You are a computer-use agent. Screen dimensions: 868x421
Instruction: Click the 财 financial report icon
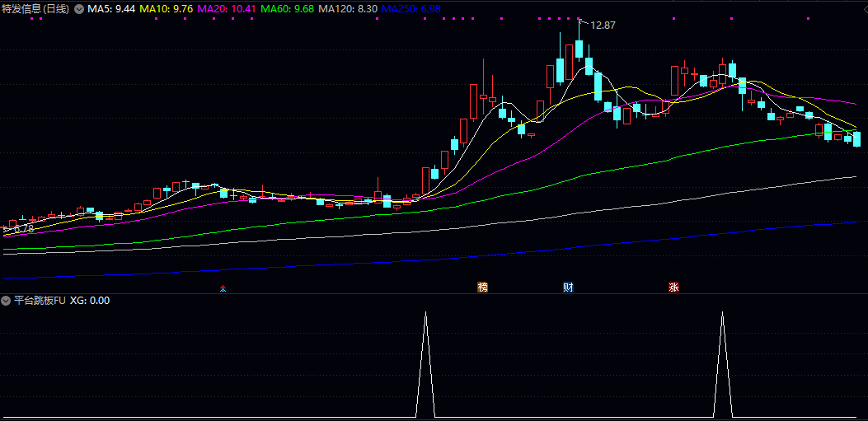point(568,288)
